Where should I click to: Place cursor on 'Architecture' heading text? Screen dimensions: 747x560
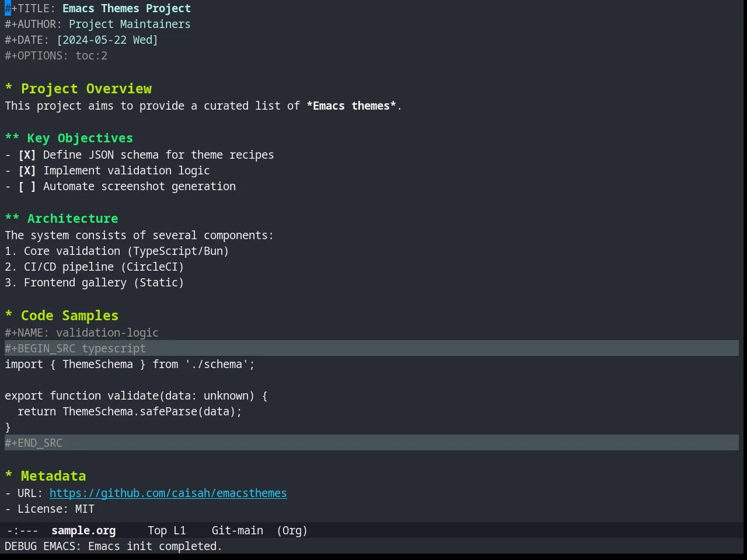(72, 218)
